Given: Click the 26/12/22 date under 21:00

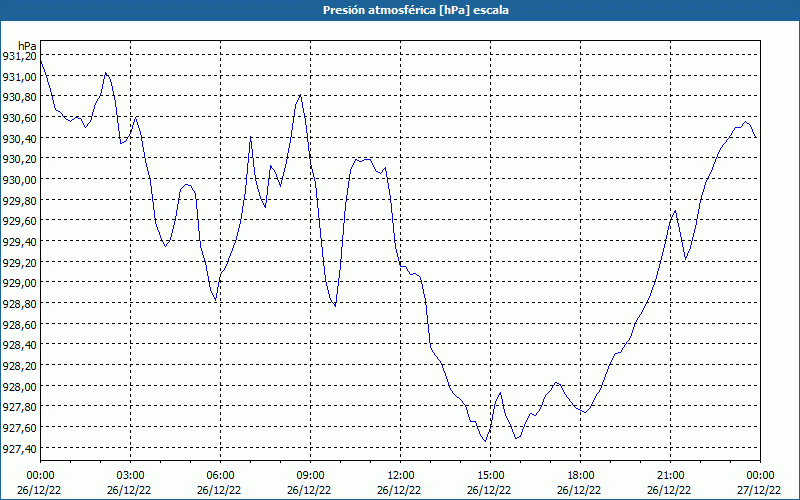Looking at the screenshot, I should coord(670,490).
